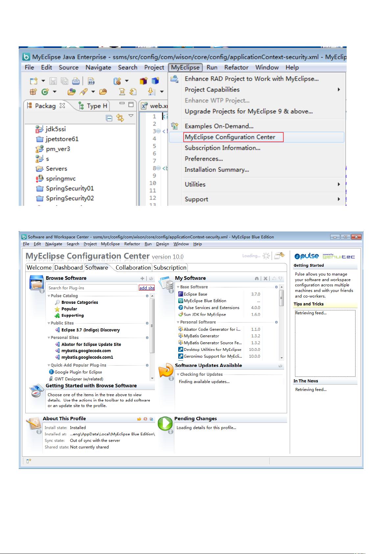Select Popular in Pulse Catalog
392x554 pixels.
pyautogui.click(x=69, y=309)
